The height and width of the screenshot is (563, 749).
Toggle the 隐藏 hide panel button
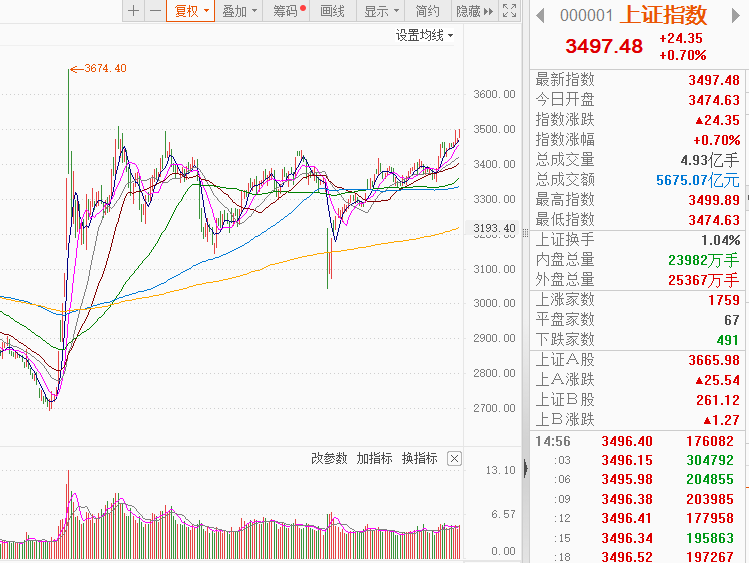point(473,11)
